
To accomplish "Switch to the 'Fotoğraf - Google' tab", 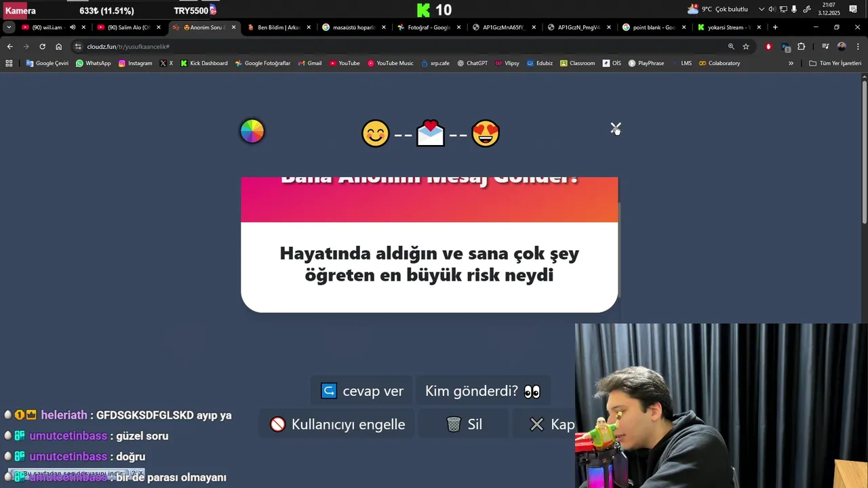I will (429, 27).
